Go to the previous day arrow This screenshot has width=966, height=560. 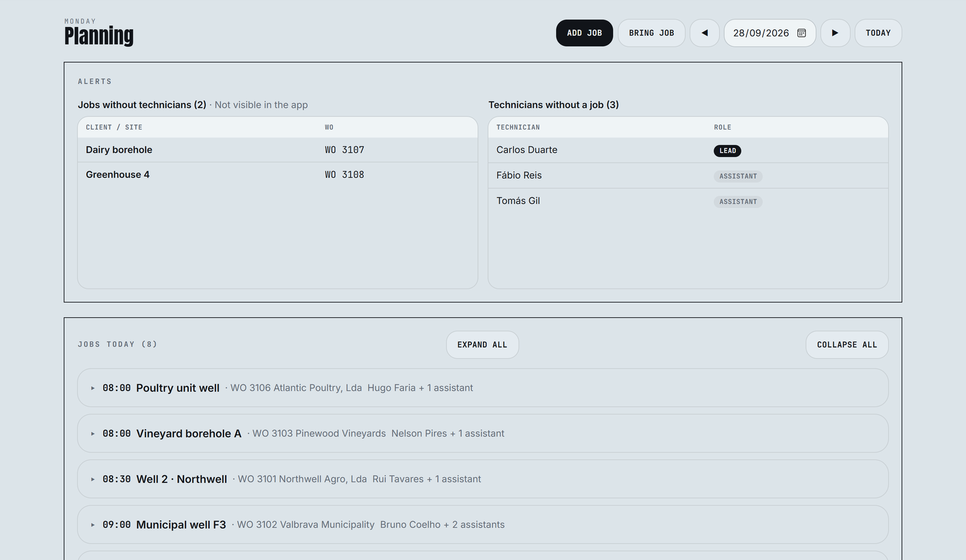(705, 33)
